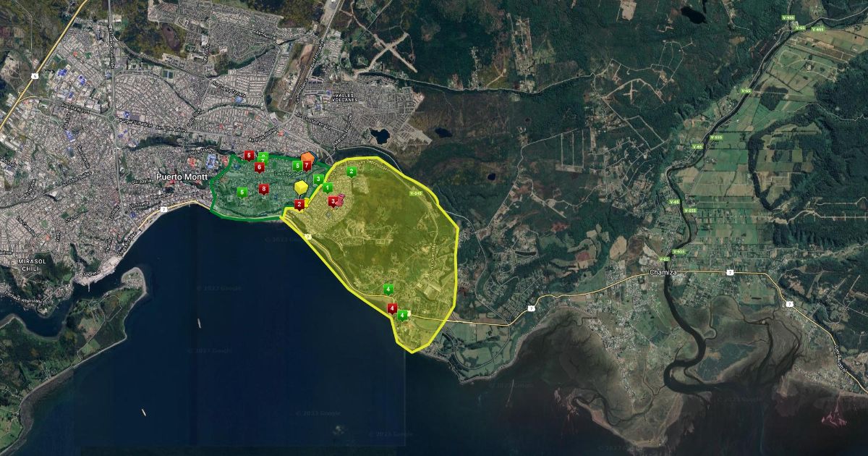The height and width of the screenshot is (456, 868).
Task: Click green marker 5 beside red marker 8
Action: coord(242,192)
